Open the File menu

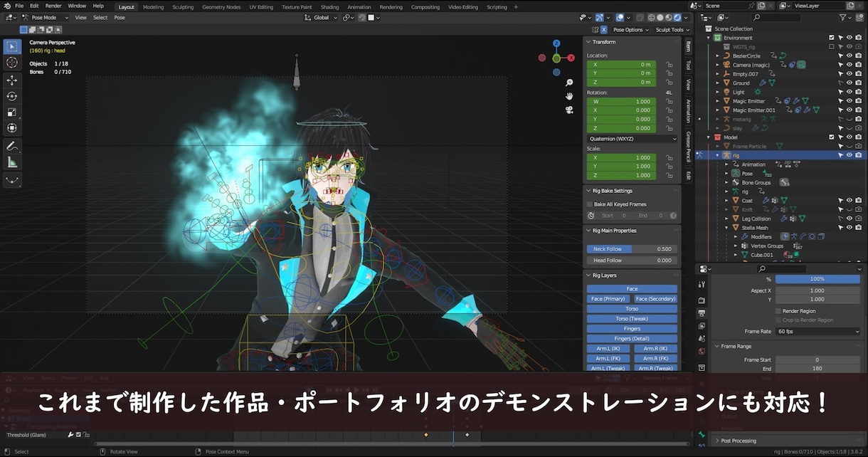coord(19,6)
